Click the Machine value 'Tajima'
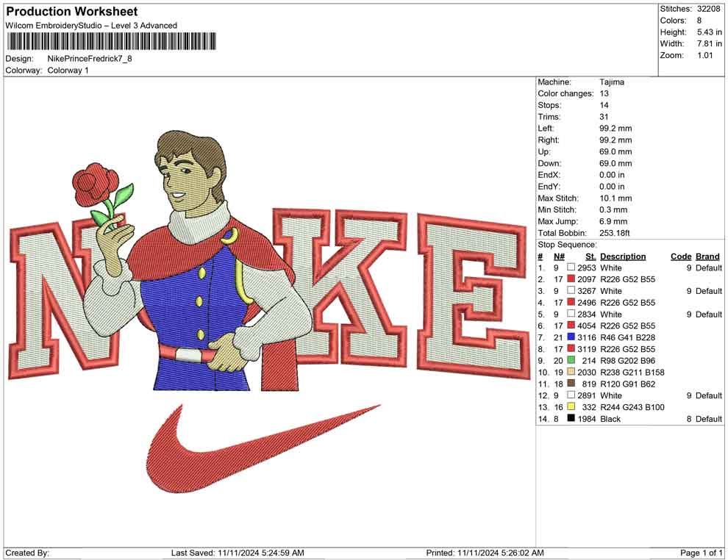 (x=612, y=82)
